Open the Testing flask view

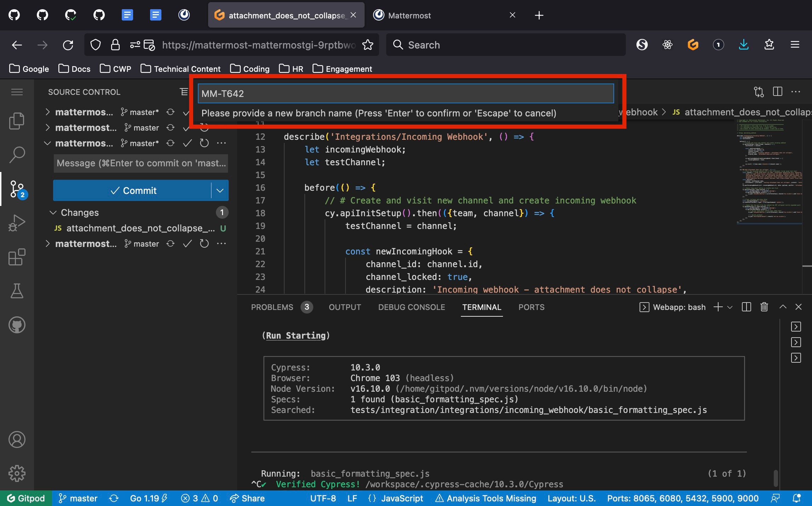coord(17,291)
